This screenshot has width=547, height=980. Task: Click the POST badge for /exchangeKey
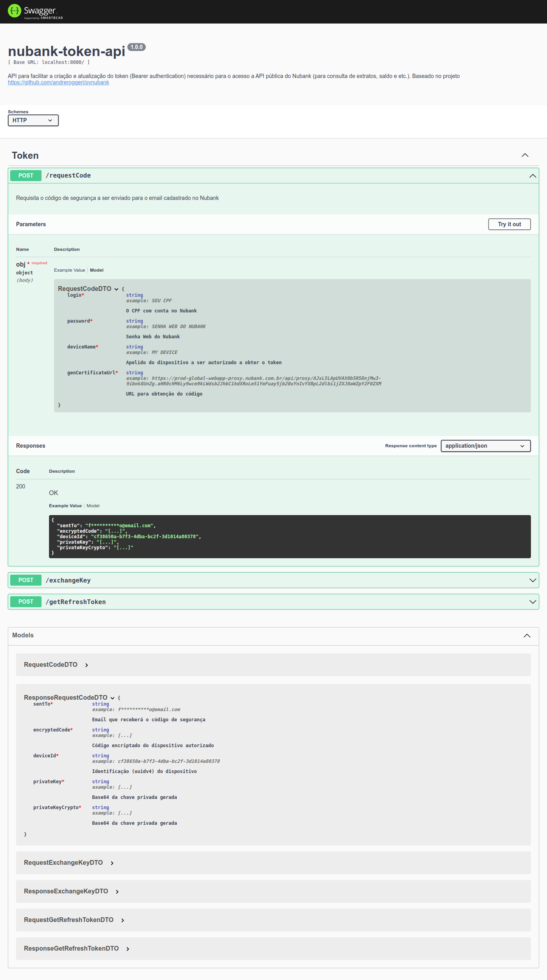(x=26, y=580)
